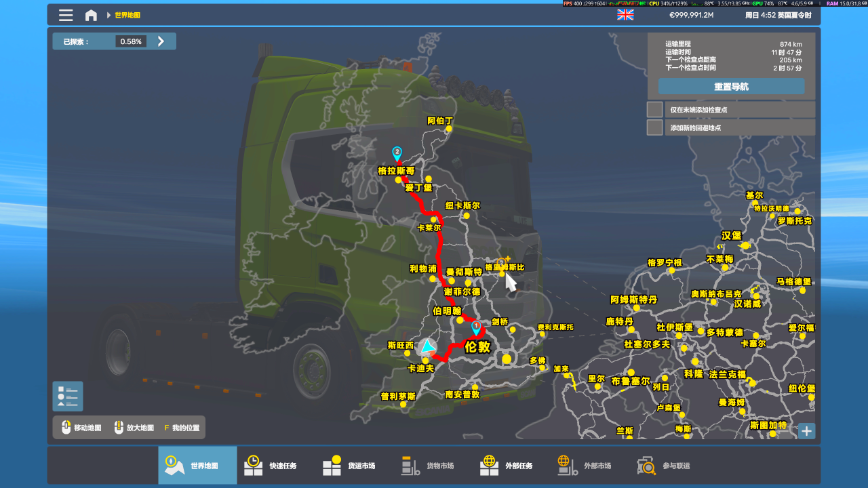Click the truck position arrow near Cardiff
Viewport: 868px width, 488px height.
click(x=427, y=348)
